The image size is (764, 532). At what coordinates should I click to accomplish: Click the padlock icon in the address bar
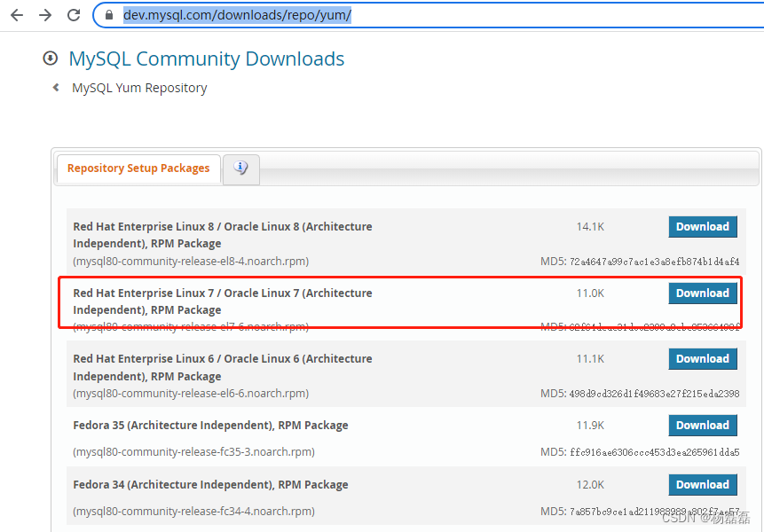point(107,15)
